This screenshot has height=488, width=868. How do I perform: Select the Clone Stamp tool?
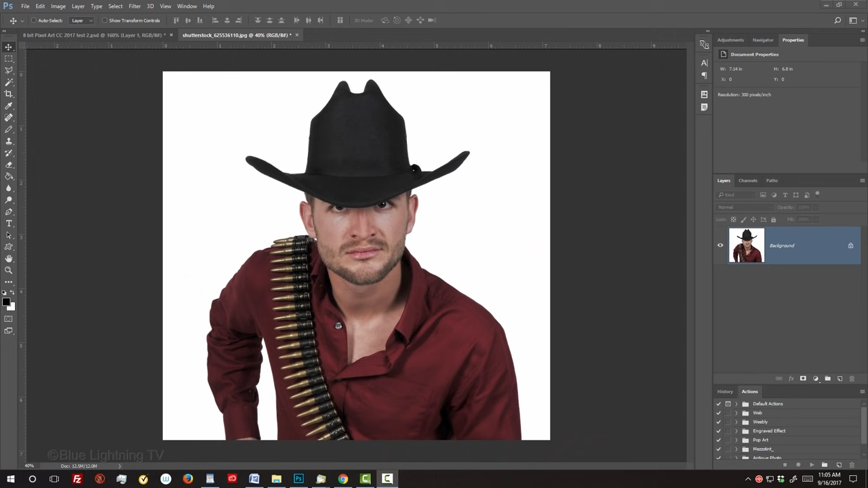(9, 141)
